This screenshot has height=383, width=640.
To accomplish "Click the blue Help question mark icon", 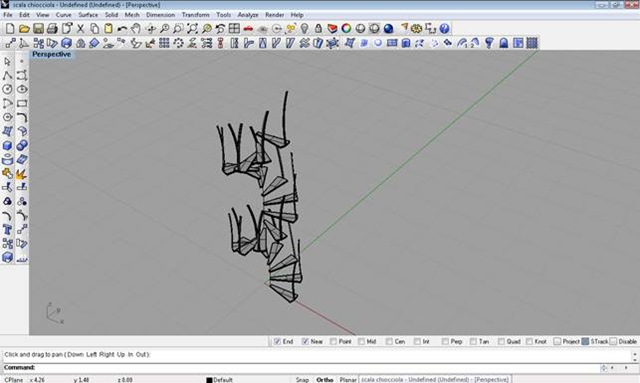I will click(x=444, y=29).
